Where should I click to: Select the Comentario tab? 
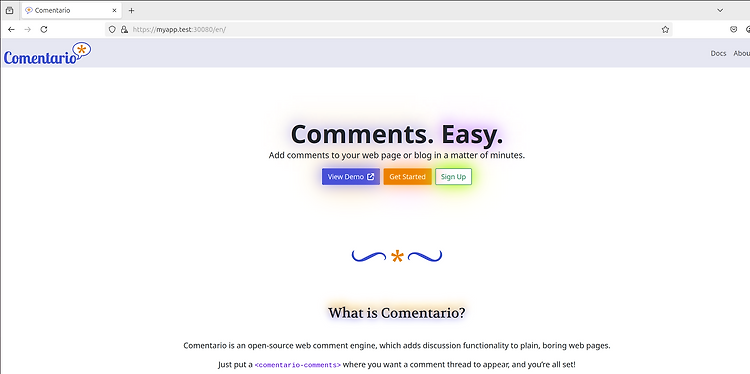71,11
